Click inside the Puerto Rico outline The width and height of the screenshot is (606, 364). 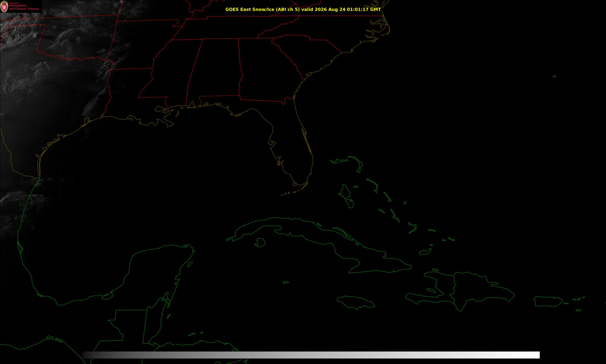(x=548, y=301)
